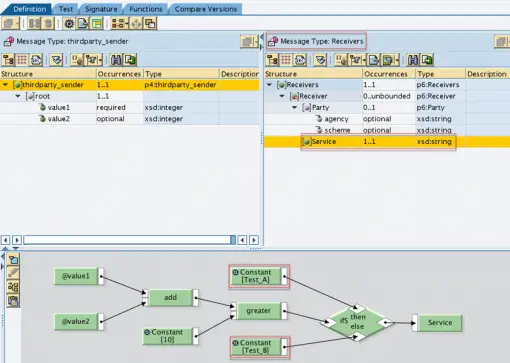Image resolution: width=510 pixels, height=363 pixels.
Task: Select the Constant [Test_A] block
Action: point(256,276)
